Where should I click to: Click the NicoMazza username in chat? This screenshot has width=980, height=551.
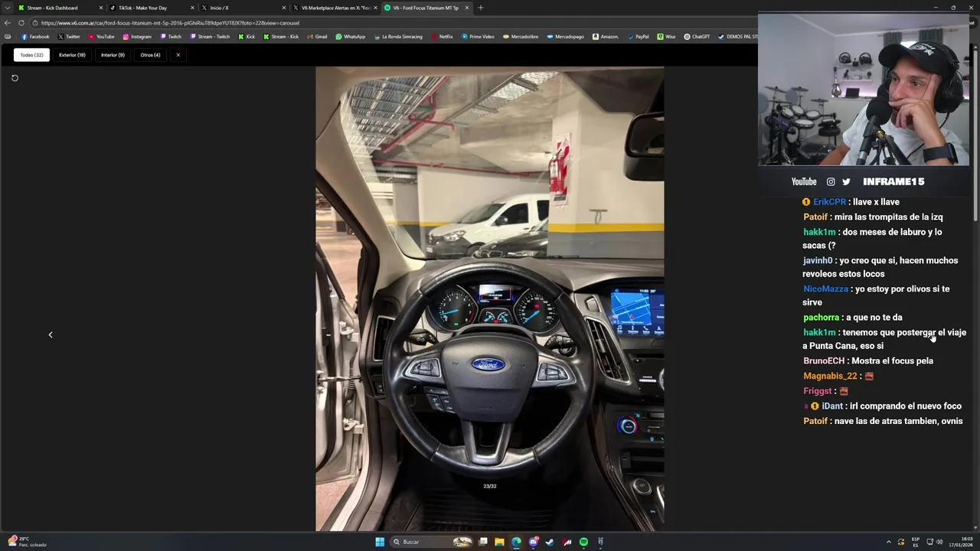pos(825,289)
